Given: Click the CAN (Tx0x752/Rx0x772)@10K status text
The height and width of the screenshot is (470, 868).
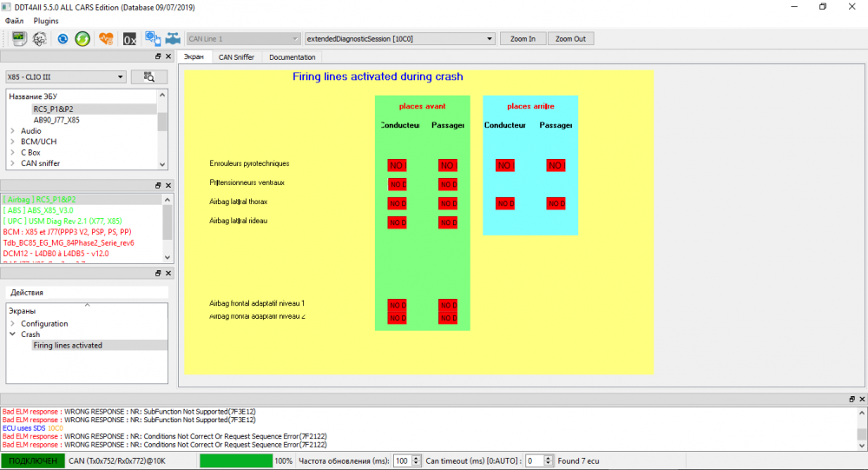Looking at the screenshot, I should (117, 461).
